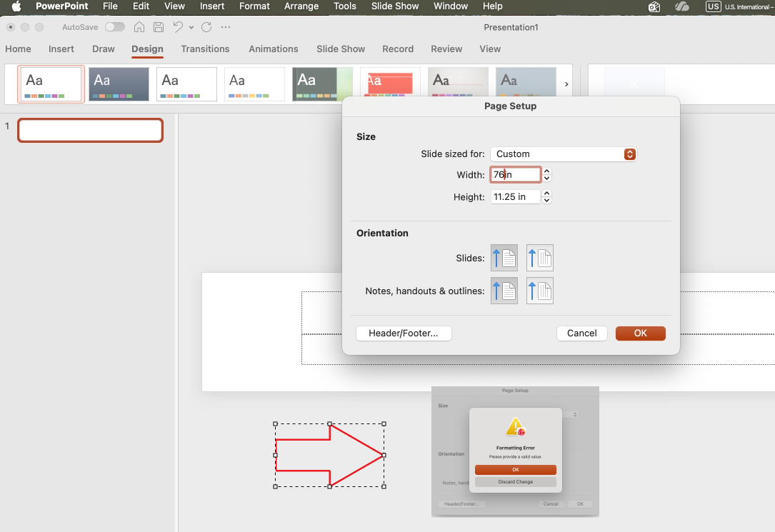Open the Animations ribbon tab
The image size is (775, 532).
(x=274, y=49)
